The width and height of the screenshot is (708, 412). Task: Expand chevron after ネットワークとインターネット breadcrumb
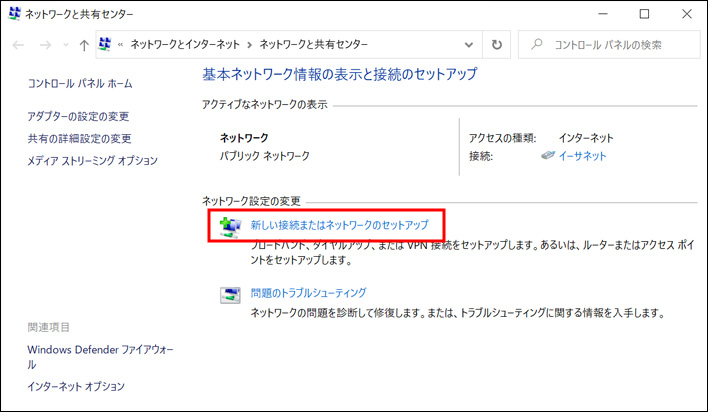click(x=249, y=45)
